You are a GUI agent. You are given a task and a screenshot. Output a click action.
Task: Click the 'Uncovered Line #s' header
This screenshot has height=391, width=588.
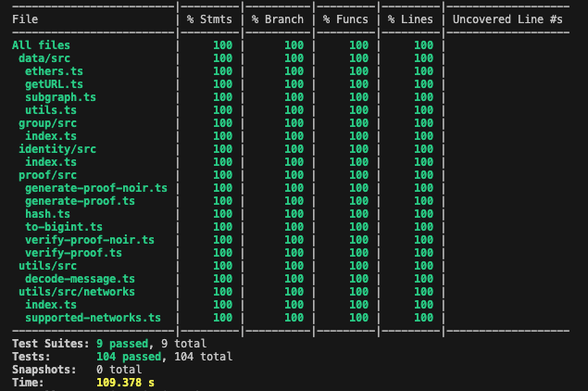pyautogui.click(x=507, y=19)
